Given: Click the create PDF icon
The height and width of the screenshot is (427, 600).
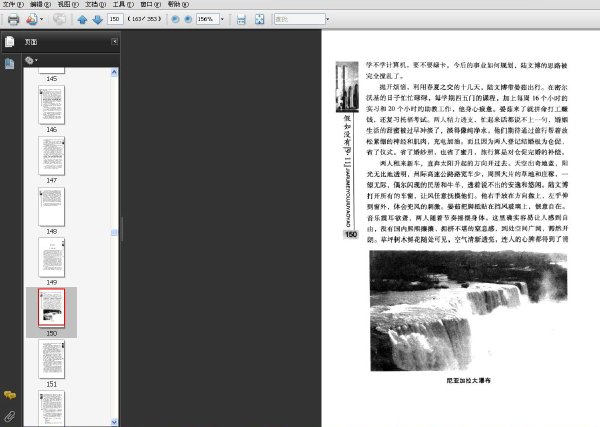Looking at the screenshot, I should 32,19.
